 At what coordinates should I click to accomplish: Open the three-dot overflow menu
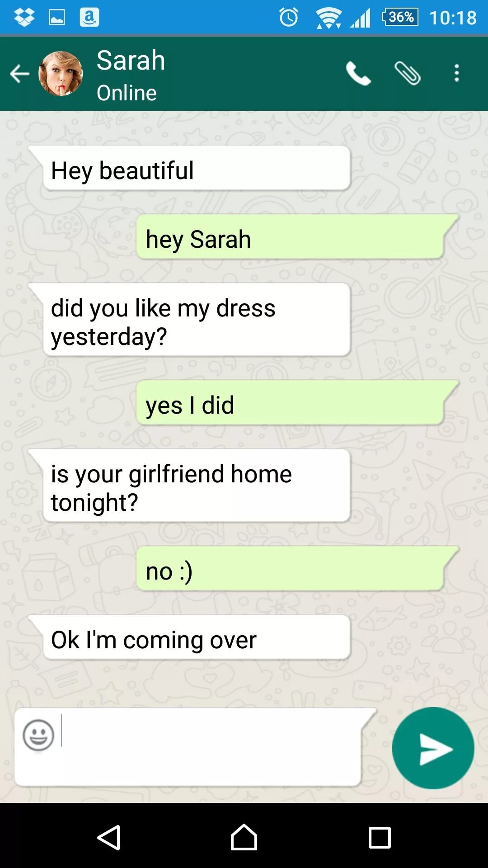coord(457,73)
